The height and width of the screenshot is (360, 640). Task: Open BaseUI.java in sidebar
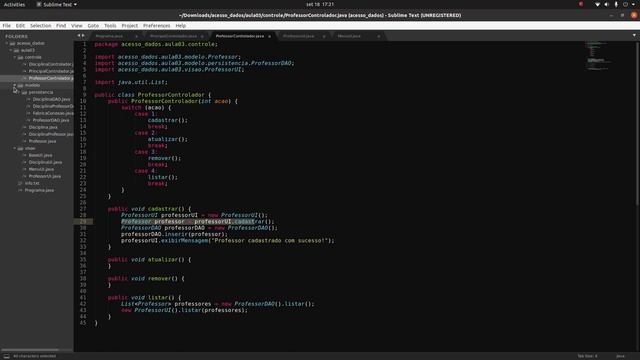click(x=40, y=155)
